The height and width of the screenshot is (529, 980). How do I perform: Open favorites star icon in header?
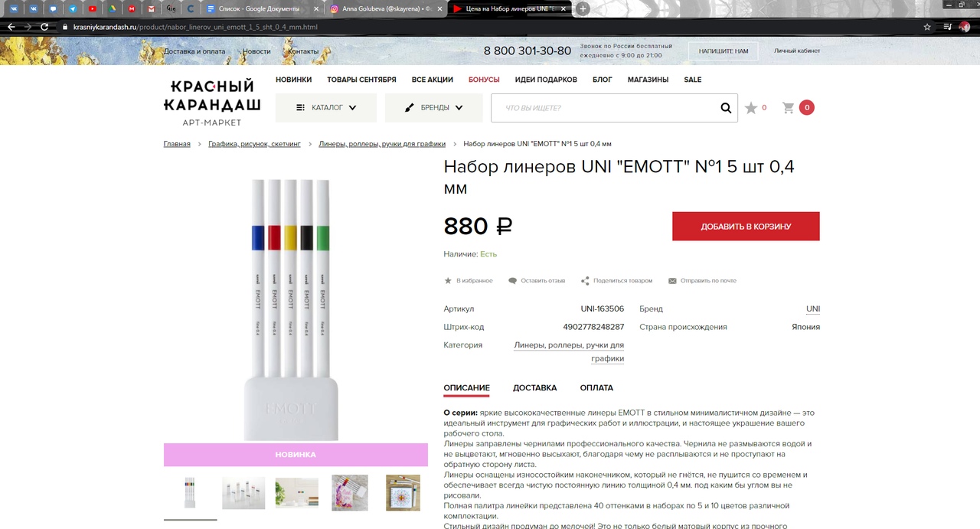pos(751,108)
